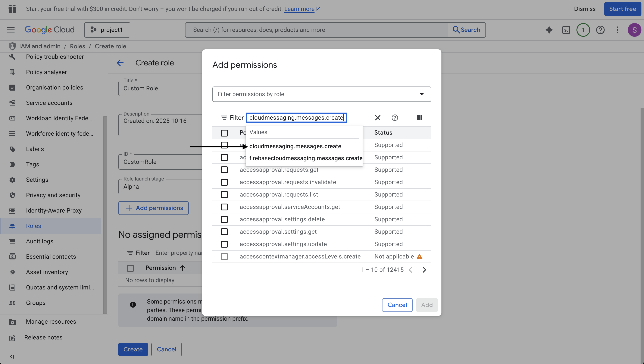
Task: Navigate to Roles via breadcrumb
Action: coord(77,46)
